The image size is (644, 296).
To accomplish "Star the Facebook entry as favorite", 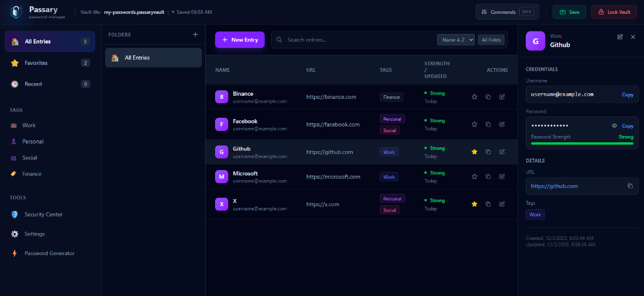I will [x=474, y=124].
